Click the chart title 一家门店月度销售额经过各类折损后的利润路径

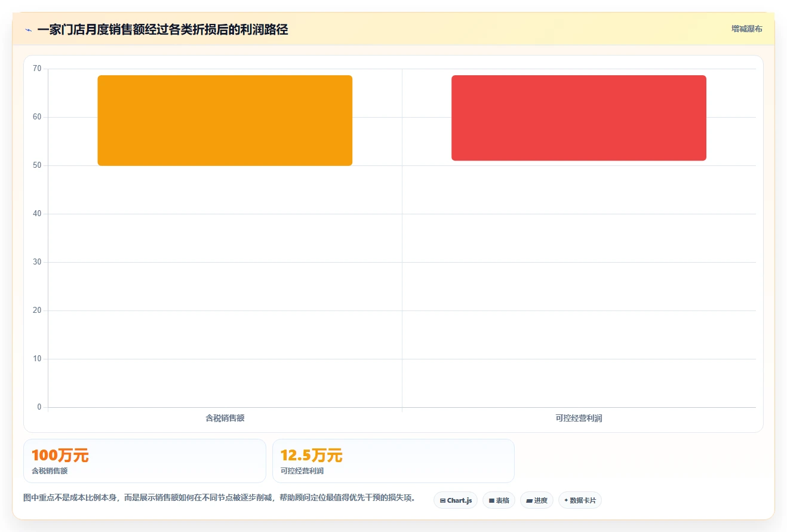tap(162, 29)
